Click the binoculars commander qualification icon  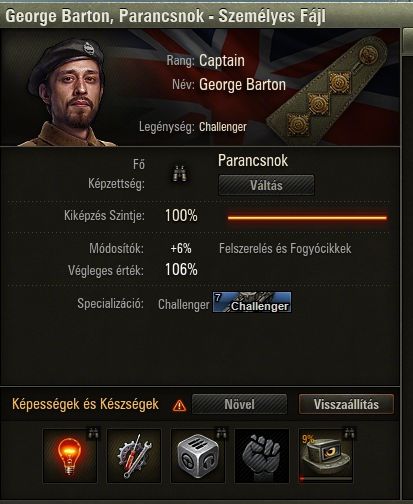tap(180, 174)
